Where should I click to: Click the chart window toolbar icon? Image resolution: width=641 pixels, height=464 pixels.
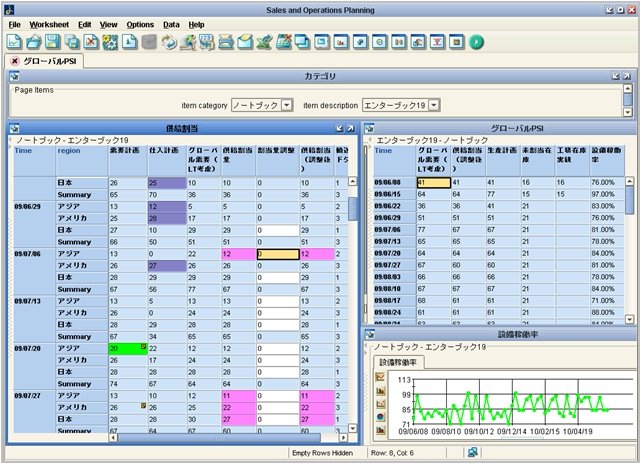pyautogui.click(x=341, y=42)
